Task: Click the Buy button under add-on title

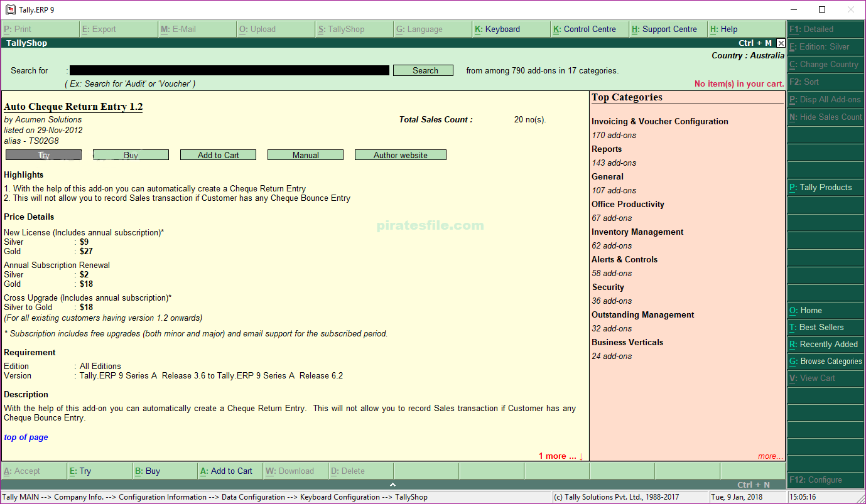Action: (131, 155)
